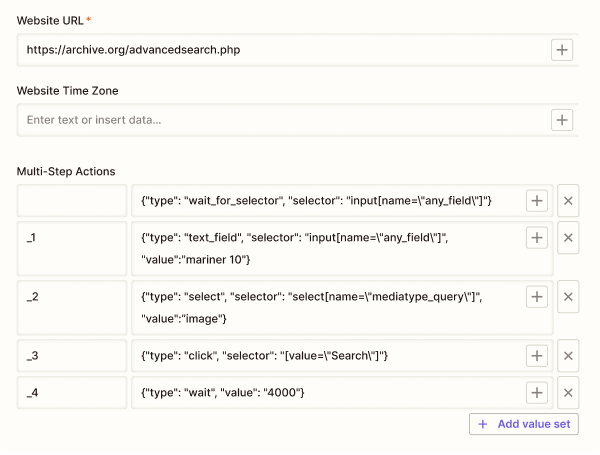Image resolution: width=600 pixels, height=455 pixels.
Task: Click the empty key field of first action
Action: [72, 201]
